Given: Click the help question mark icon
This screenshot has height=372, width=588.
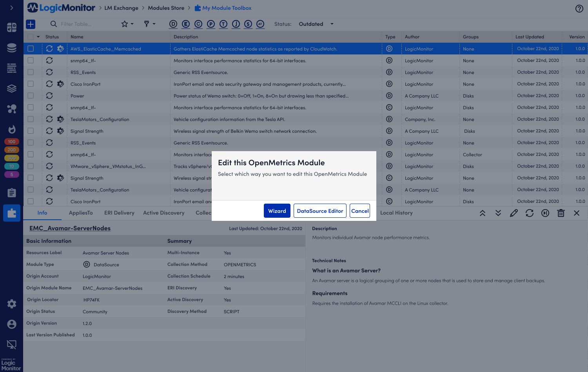Looking at the screenshot, I should [x=579, y=9].
